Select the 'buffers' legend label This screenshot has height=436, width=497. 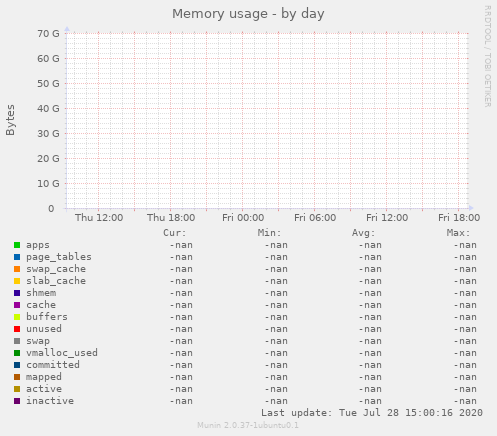[47, 317]
